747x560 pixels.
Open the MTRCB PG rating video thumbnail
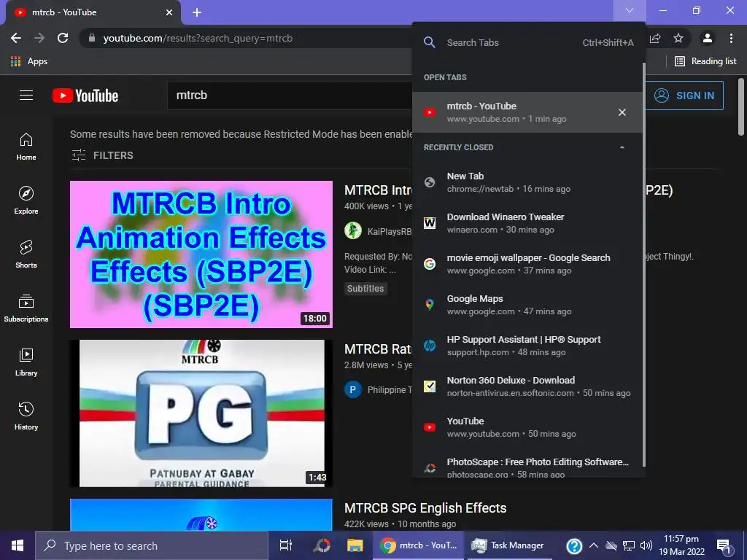(x=201, y=413)
